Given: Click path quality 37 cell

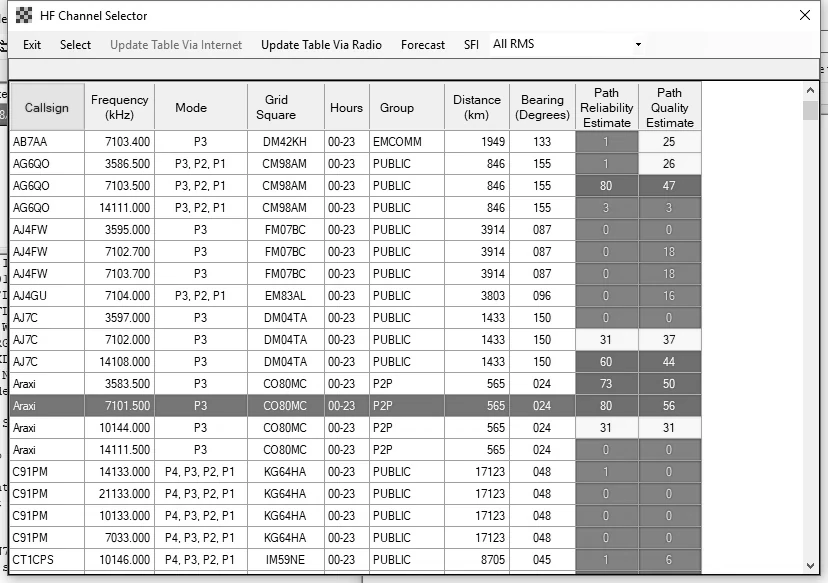Looking at the screenshot, I should coord(670,340).
